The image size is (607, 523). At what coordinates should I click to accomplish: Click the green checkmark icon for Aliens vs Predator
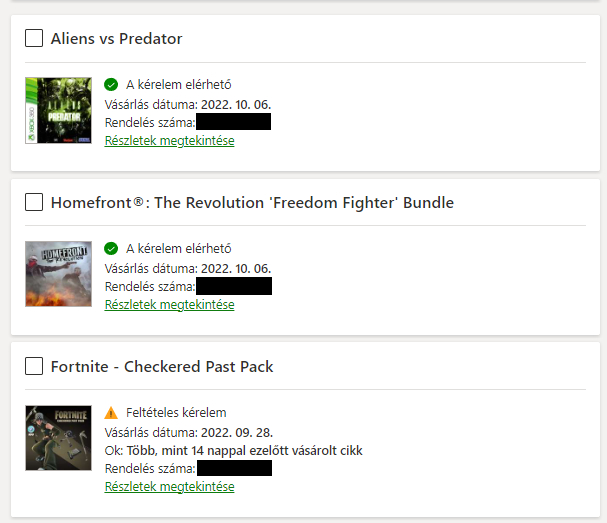111,85
